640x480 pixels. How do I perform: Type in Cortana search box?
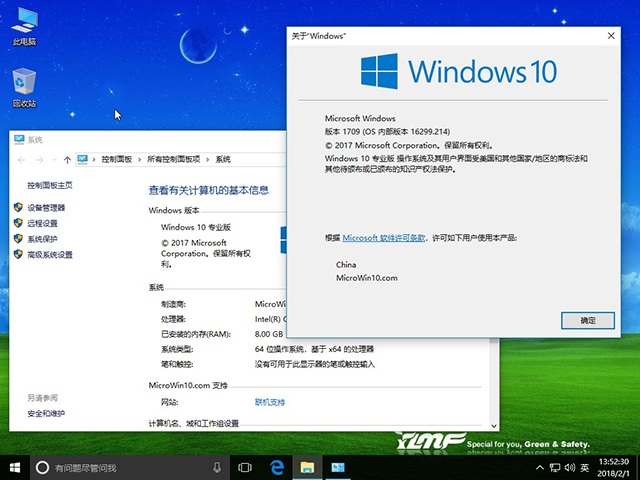[131, 468]
